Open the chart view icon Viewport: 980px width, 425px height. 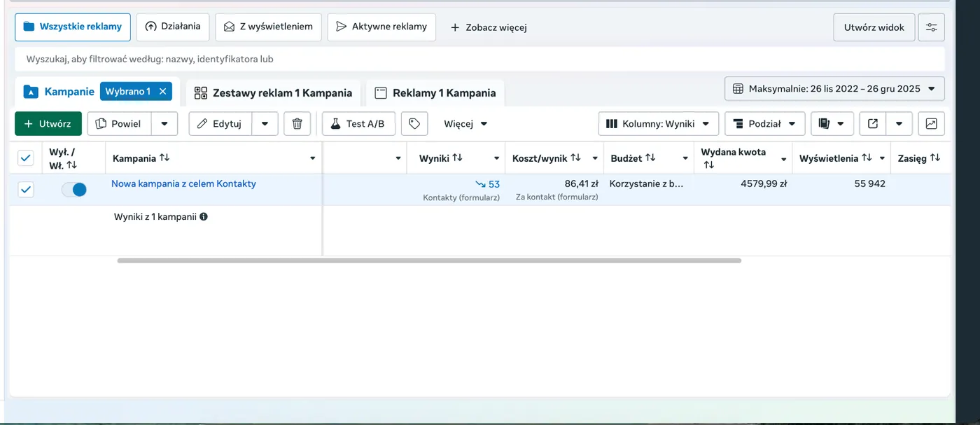(x=931, y=124)
